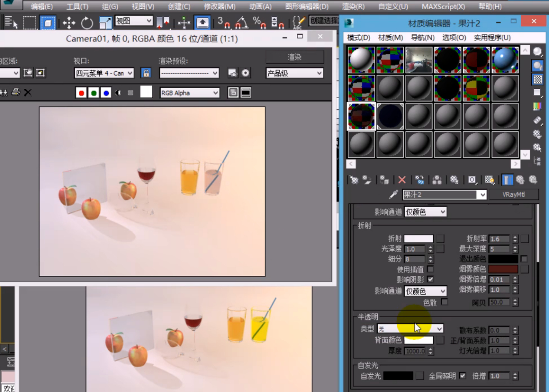Click the red X reset material icon

(x=402, y=180)
